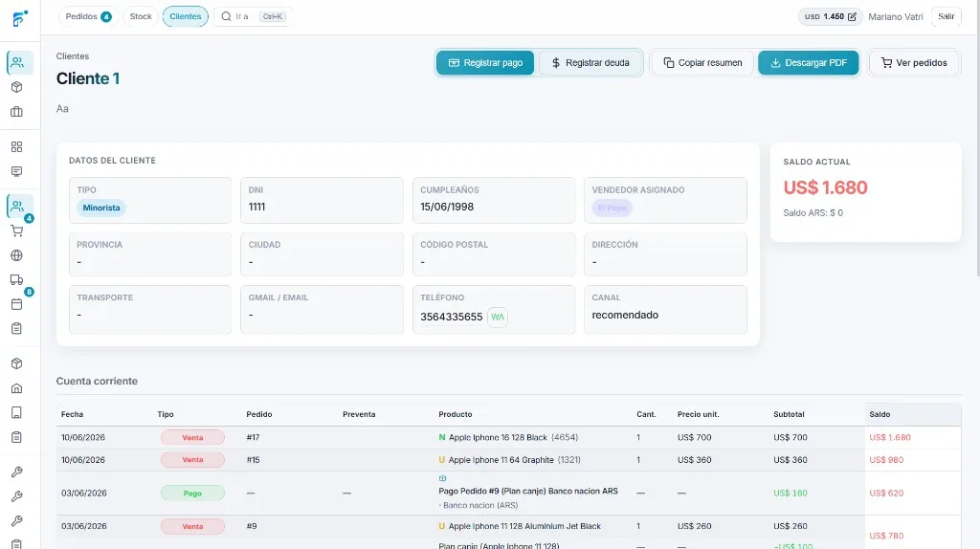Screen dimensions: 980x549
Task: Open the warehouse house icon in sidebar
Action: [17, 388]
